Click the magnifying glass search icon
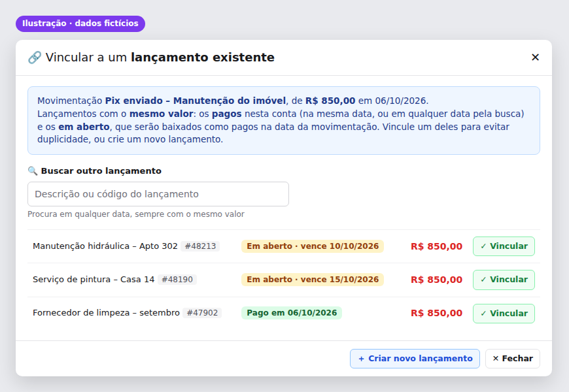Viewport: 569px width, 392px height. tap(33, 171)
